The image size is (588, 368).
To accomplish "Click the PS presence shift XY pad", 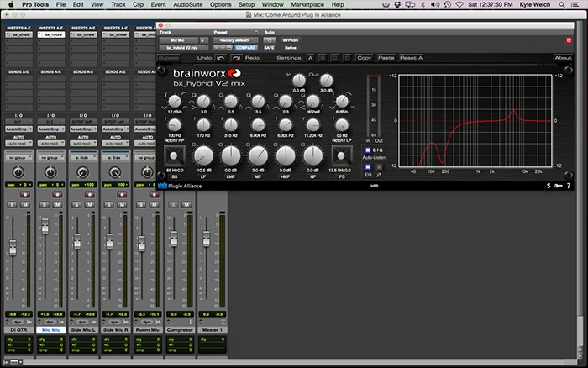I will tap(341, 155).
